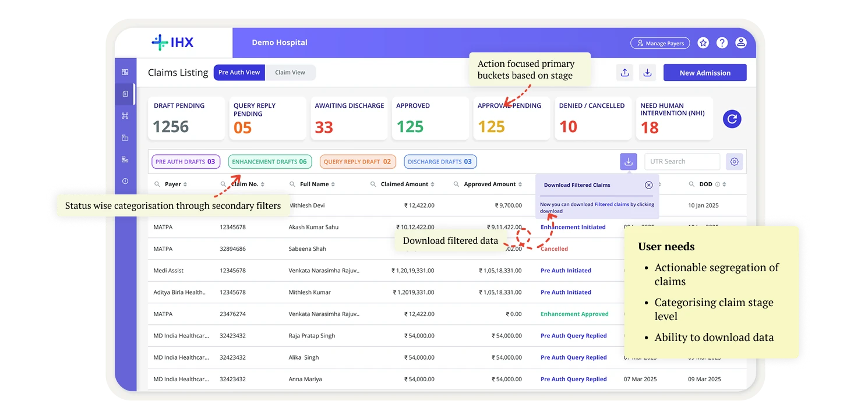Switch to Claim View
Viewport: 868px width, 401px height.
pos(290,73)
